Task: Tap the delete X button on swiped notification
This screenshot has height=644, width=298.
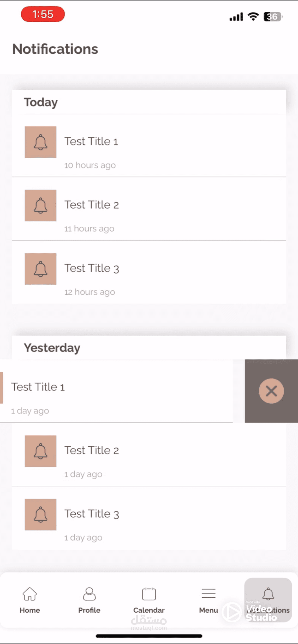Action: coord(271,391)
